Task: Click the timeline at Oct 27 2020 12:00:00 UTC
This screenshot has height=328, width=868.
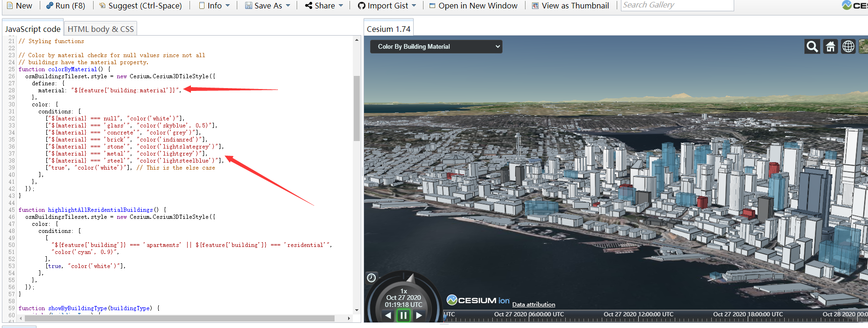Action: click(x=639, y=314)
